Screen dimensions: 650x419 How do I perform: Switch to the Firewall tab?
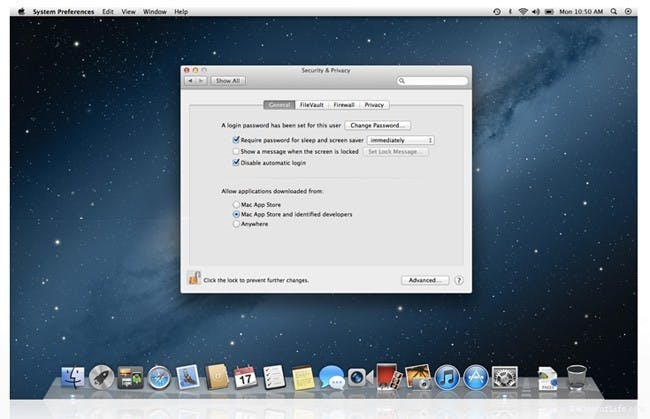344,105
